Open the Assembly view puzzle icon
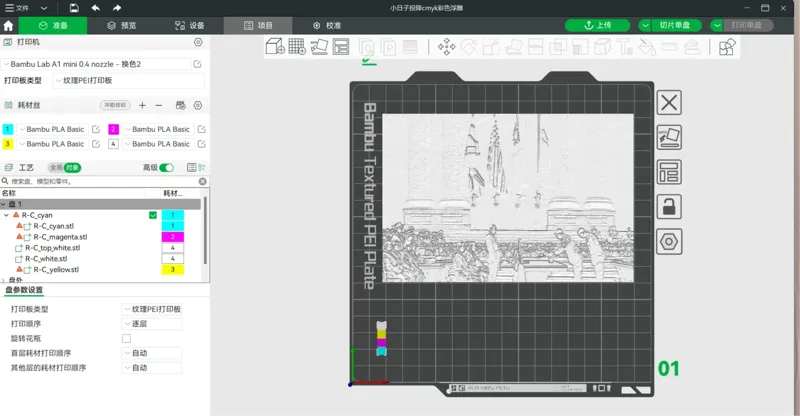Screen dimensions: 800x416 [727, 47]
